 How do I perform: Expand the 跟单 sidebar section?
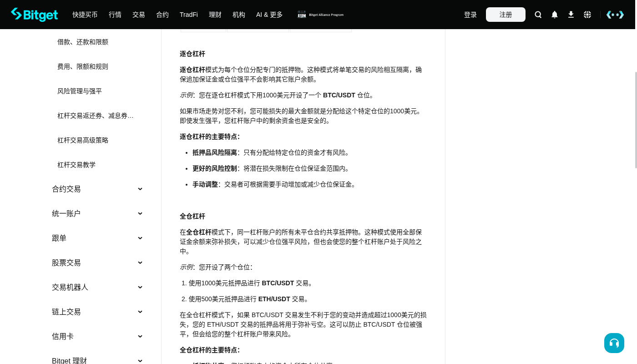(x=97, y=238)
